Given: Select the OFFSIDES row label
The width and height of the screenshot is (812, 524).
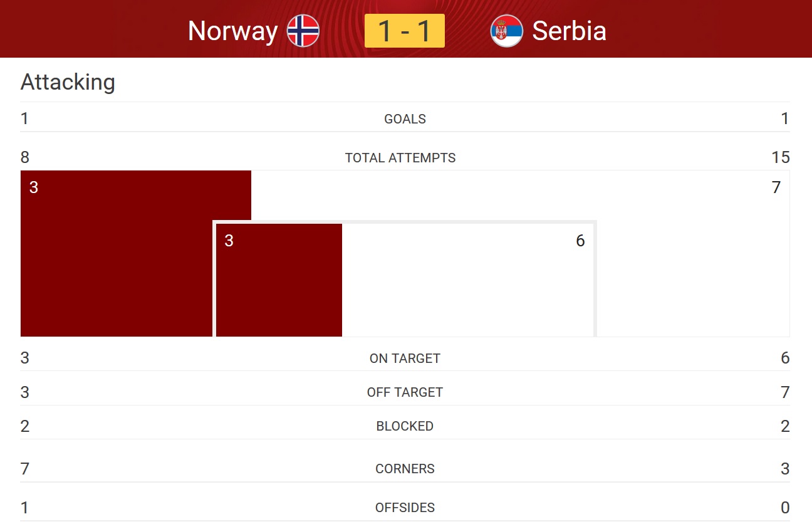Looking at the screenshot, I should tap(405, 508).
